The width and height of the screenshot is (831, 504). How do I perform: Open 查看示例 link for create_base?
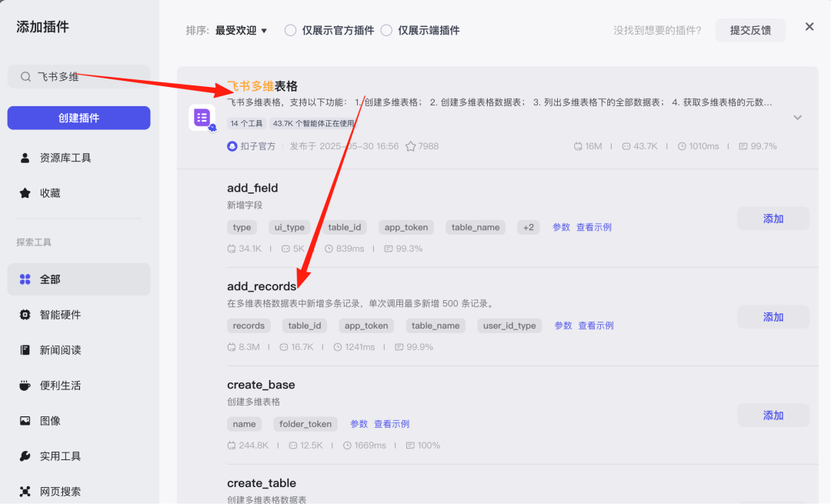pos(392,424)
